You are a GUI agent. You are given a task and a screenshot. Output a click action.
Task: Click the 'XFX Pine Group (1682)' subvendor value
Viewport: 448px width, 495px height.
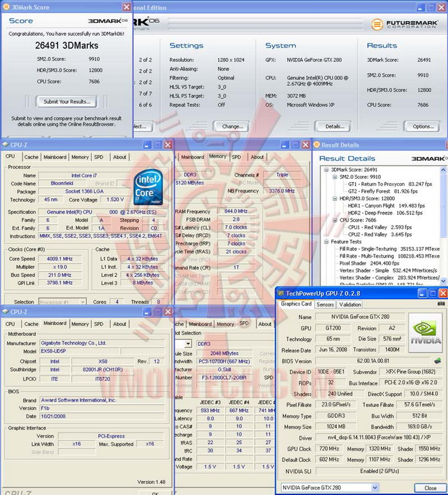[411, 372]
